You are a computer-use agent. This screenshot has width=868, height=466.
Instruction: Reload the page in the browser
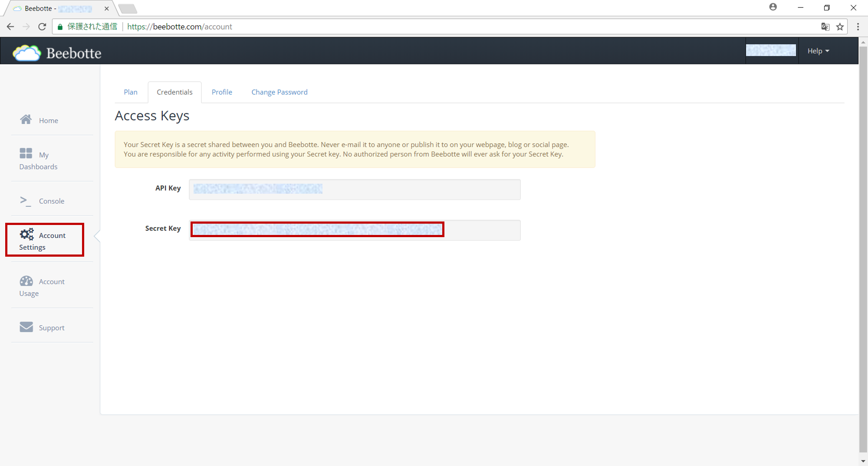42,27
